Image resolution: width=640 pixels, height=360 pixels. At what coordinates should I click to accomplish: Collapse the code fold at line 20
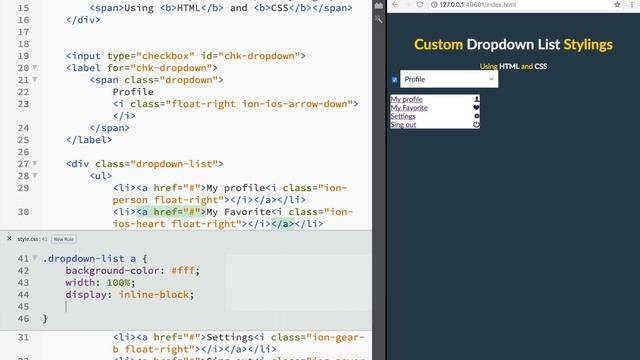(35, 67)
